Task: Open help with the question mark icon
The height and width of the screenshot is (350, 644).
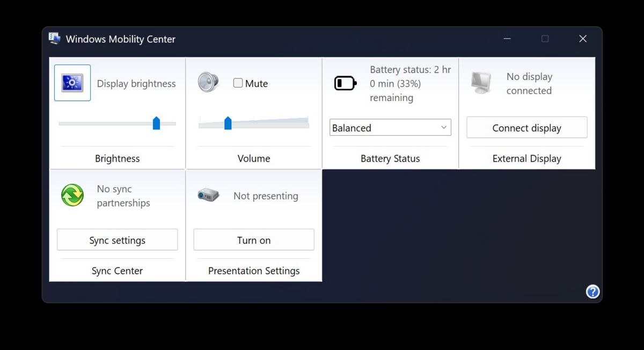Action: coord(592,291)
